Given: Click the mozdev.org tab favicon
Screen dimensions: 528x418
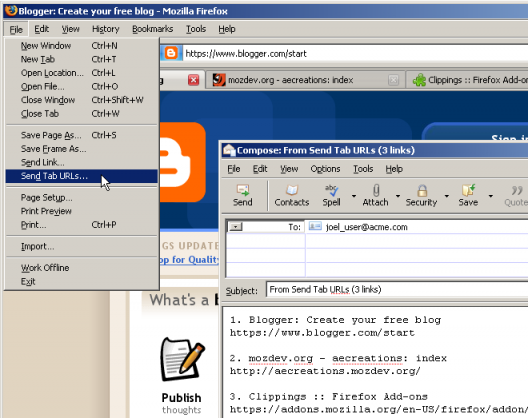Looking at the screenshot, I should coord(219,80).
